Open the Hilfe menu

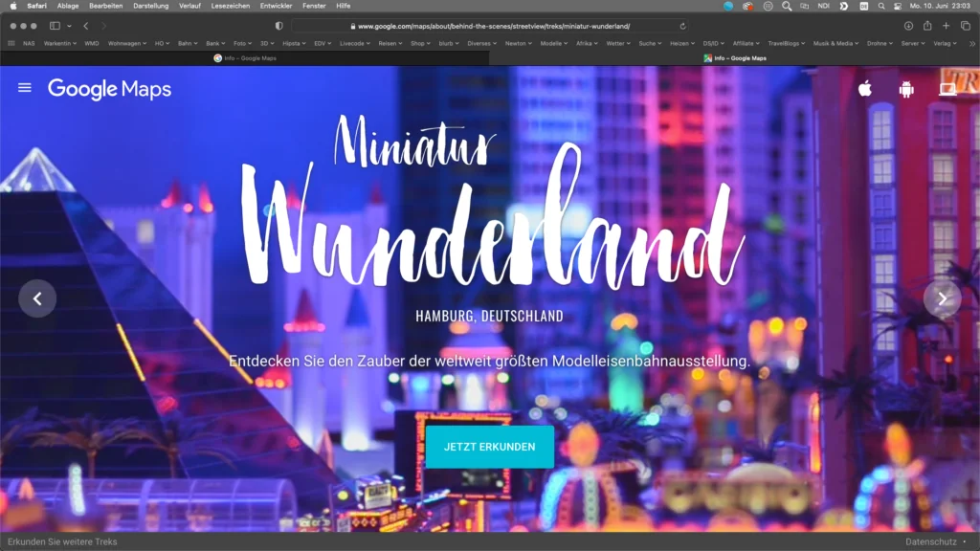pos(344,6)
